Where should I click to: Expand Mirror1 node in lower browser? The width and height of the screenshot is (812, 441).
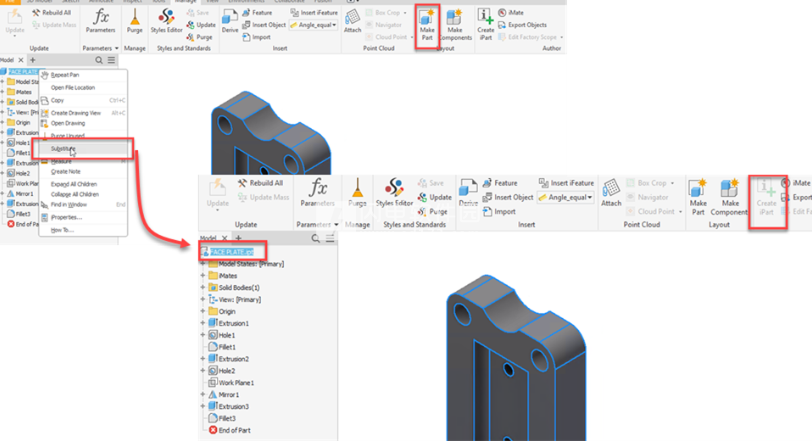[203, 395]
